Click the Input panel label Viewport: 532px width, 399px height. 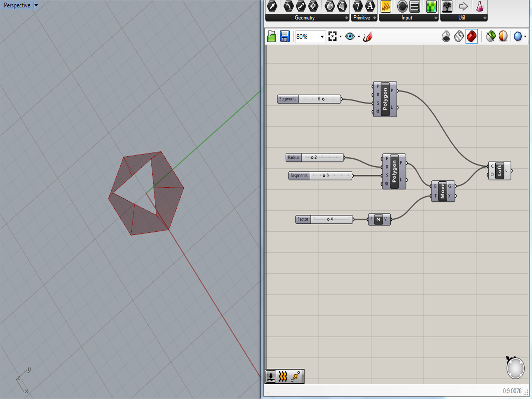pyautogui.click(x=407, y=18)
